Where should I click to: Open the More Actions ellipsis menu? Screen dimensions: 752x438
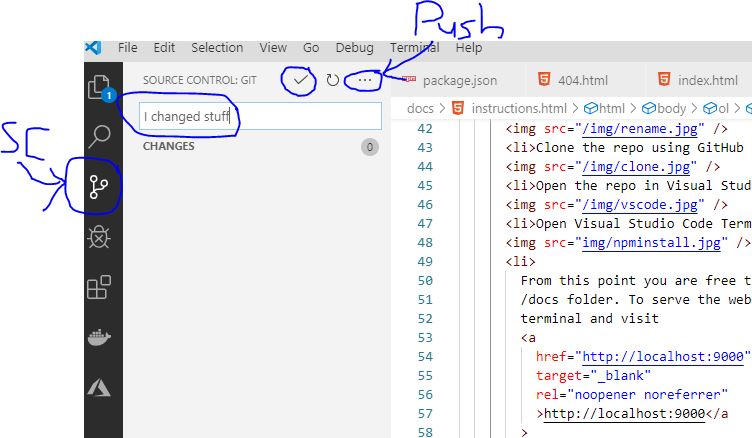365,79
